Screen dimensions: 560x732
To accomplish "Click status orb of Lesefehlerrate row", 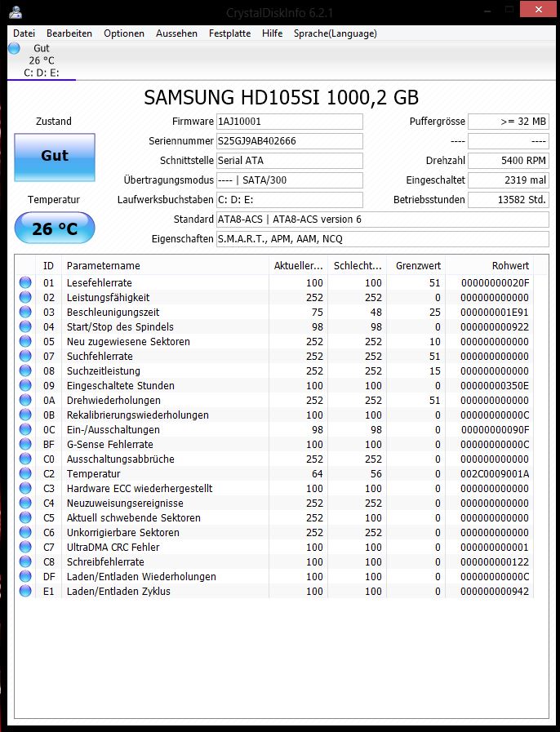I will 25,282.
